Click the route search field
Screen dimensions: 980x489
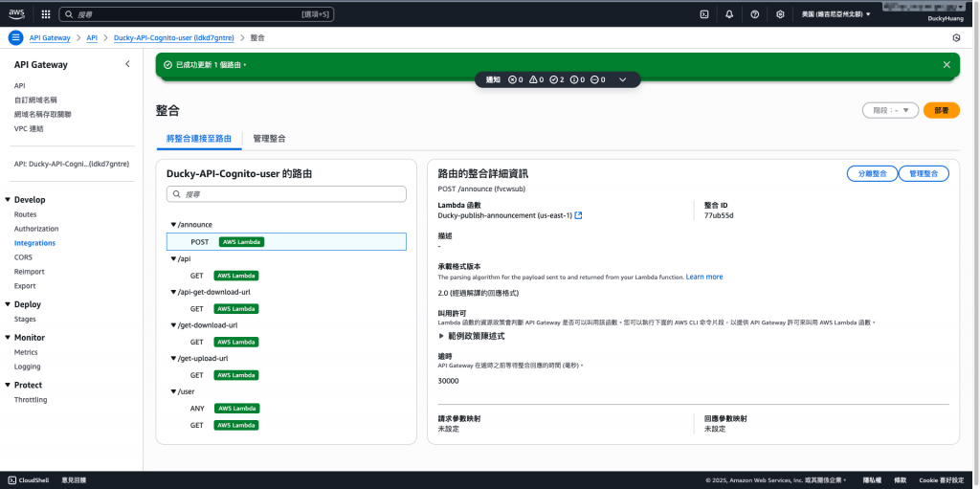click(286, 194)
